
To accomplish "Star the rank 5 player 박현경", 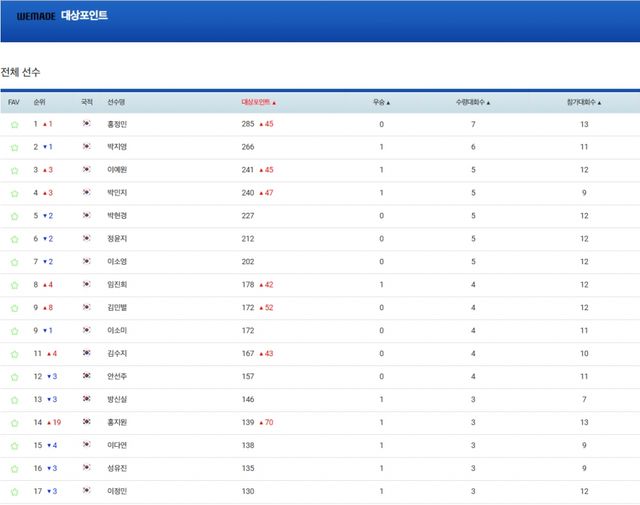I will click(14, 216).
